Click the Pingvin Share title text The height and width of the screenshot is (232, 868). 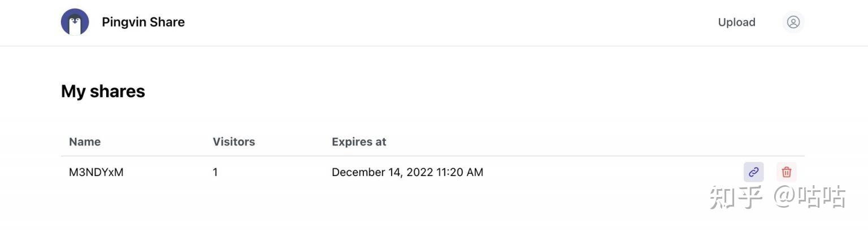(143, 22)
